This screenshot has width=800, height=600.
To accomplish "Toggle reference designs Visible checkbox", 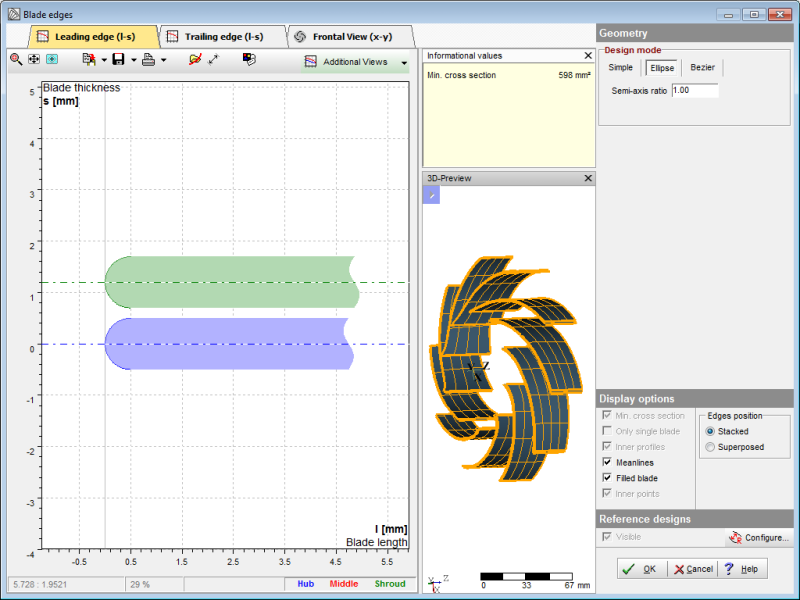I will point(607,536).
